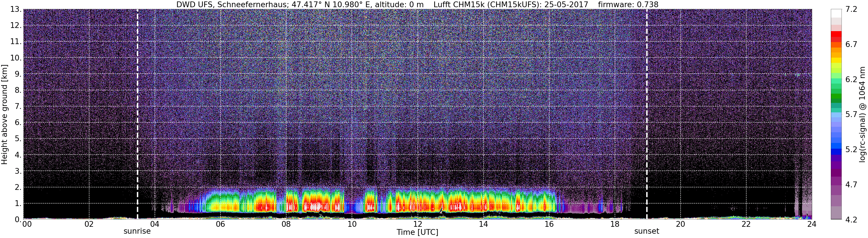This screenshot has height=238, width=868.
Task: Click the y-axis tick label 10.
Action: (x=16, y=58)
